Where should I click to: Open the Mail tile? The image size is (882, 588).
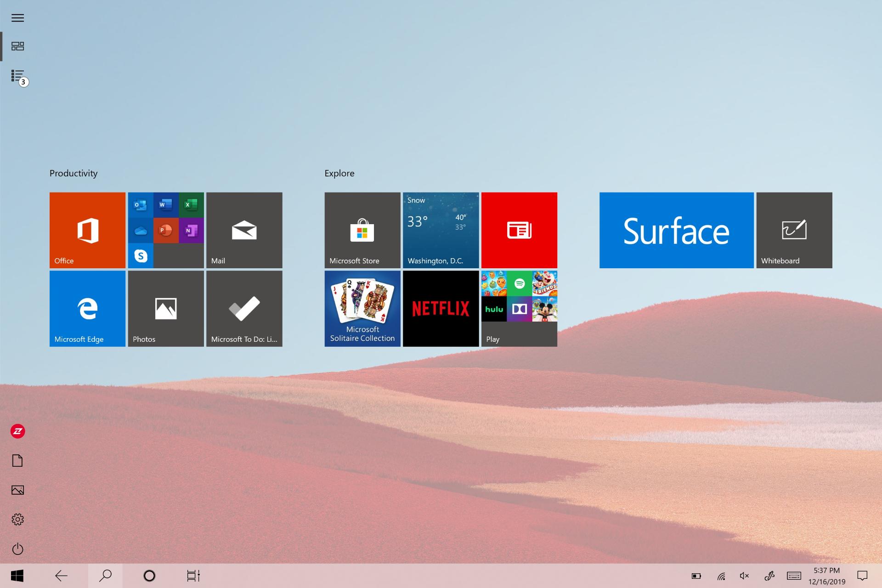pos(244,230)
